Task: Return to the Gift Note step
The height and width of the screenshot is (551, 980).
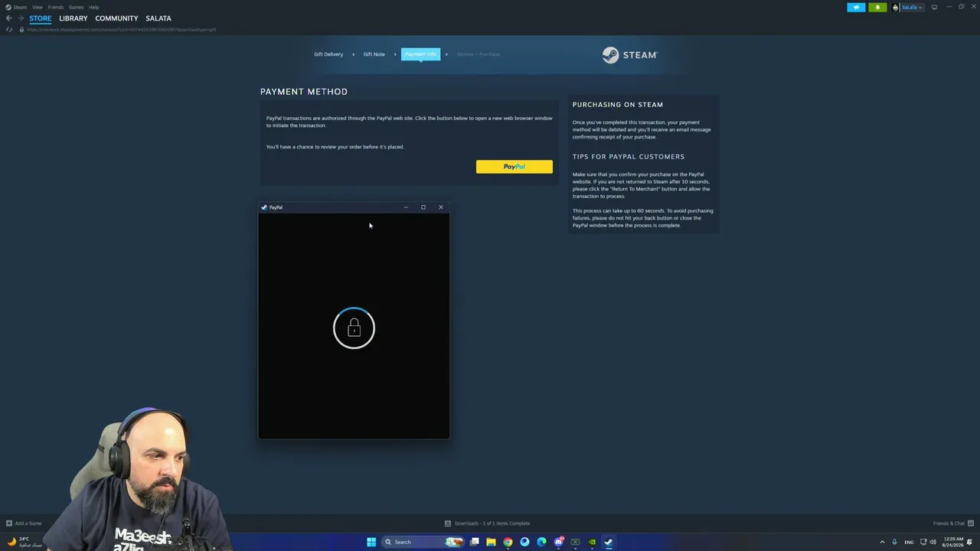Action: click(x=374, y=54)
